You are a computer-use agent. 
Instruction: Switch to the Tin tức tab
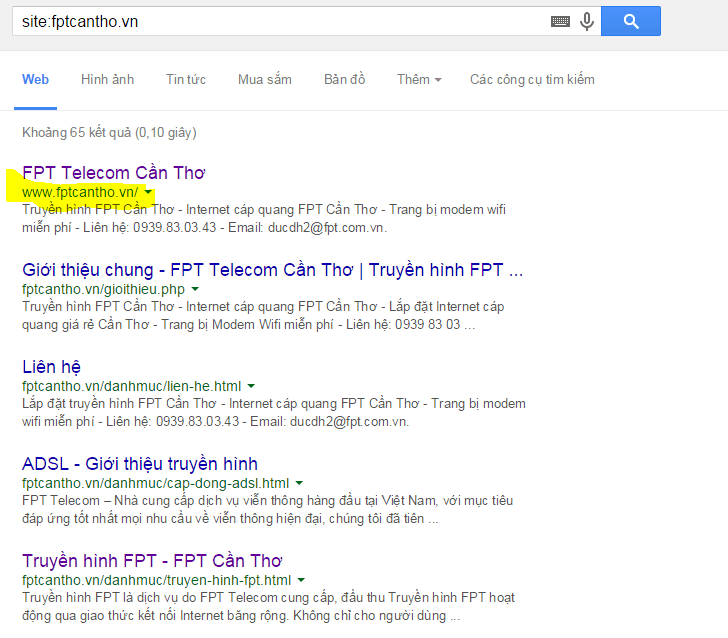[186, 79]
